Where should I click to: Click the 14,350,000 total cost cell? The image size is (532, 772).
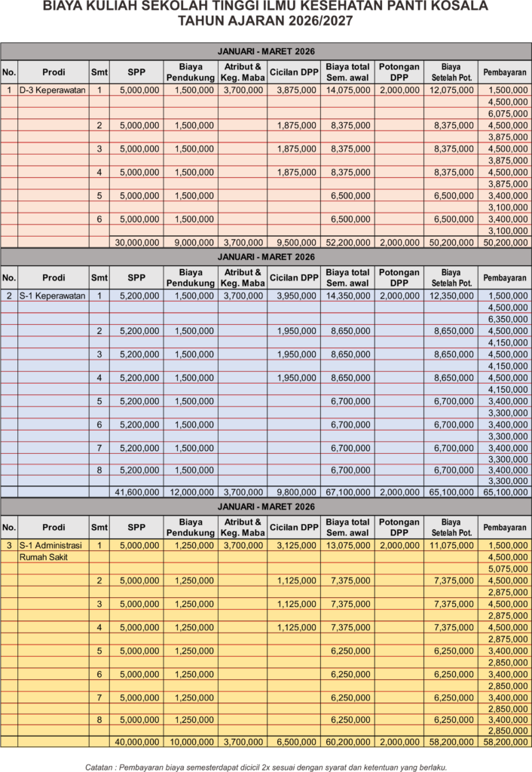click(x=347, y=295)
